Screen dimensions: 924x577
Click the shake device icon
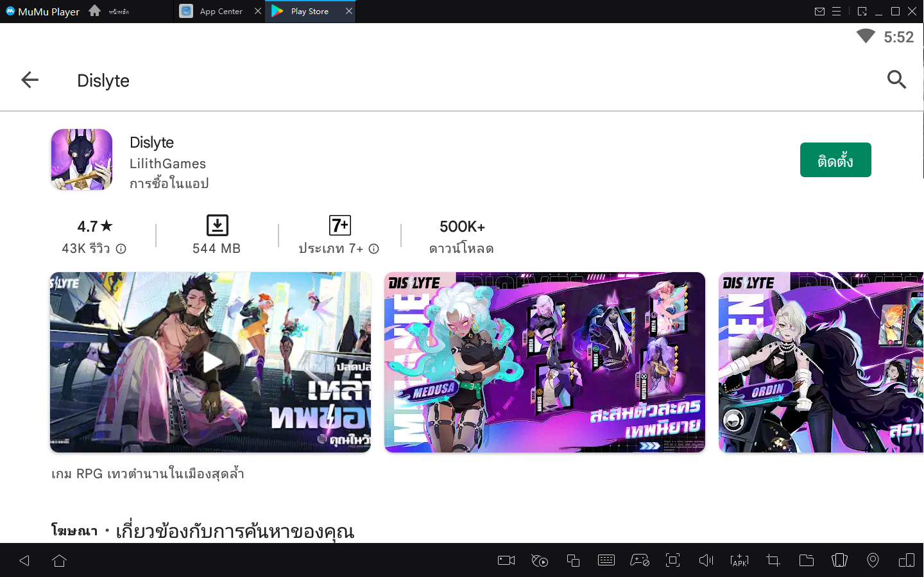coord(839,560)
